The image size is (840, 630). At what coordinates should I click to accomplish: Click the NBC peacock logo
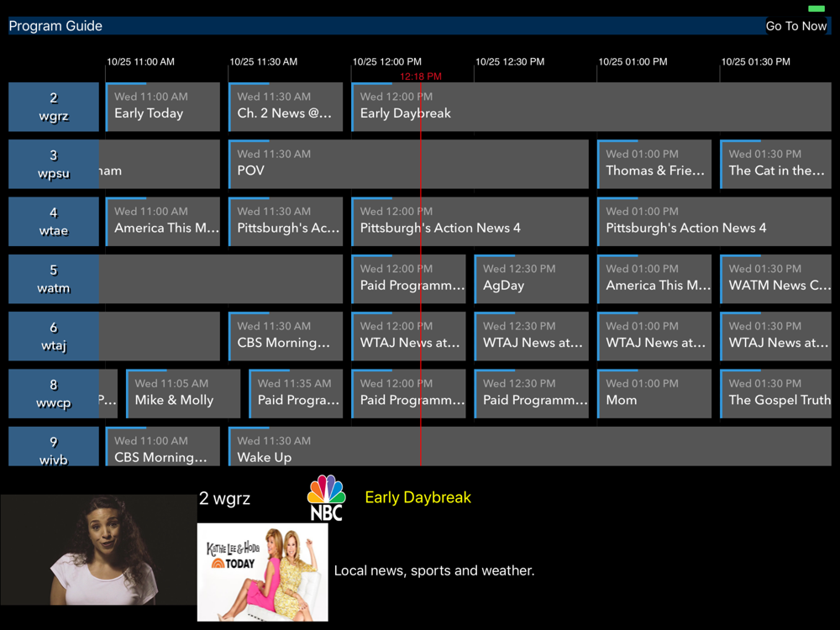326,497
